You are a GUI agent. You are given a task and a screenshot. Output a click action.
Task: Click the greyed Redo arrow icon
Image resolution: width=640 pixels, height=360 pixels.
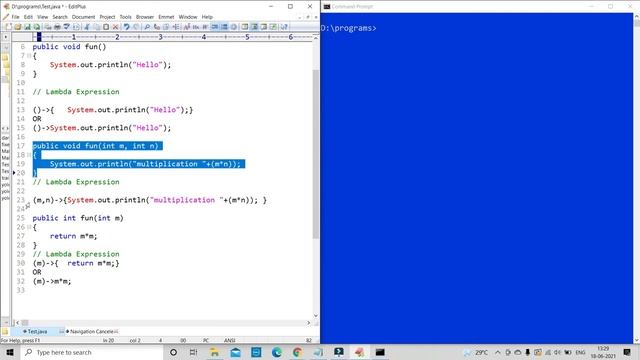click(136, 27)
